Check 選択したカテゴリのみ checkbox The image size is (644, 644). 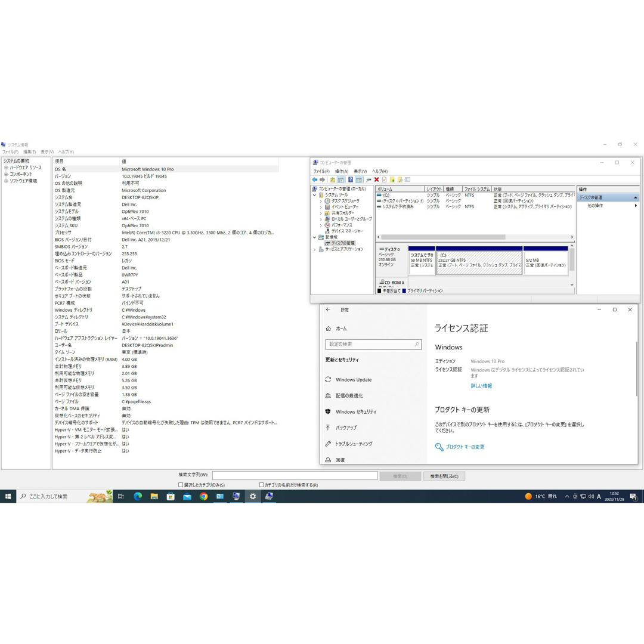pyautogui.click(x=181, y=485)
